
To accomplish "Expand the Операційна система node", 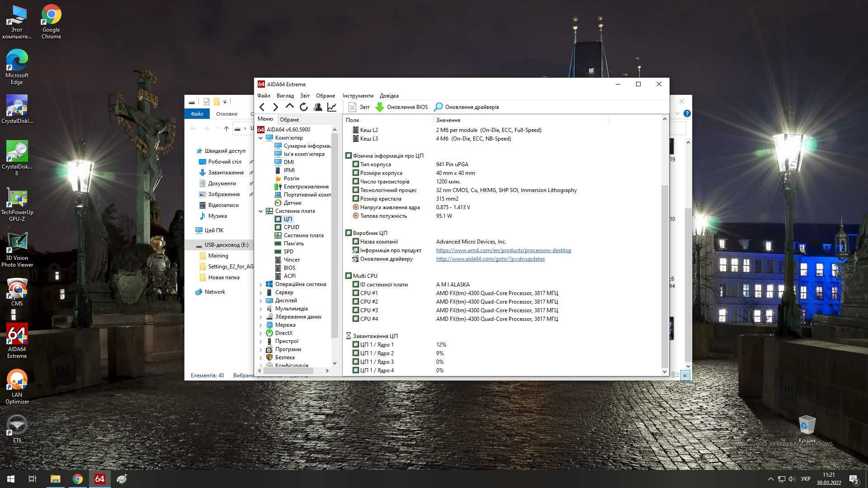I will coord(261,284).
